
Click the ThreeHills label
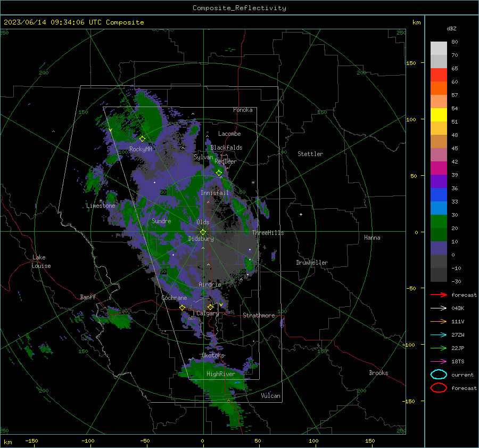[268, 233]
